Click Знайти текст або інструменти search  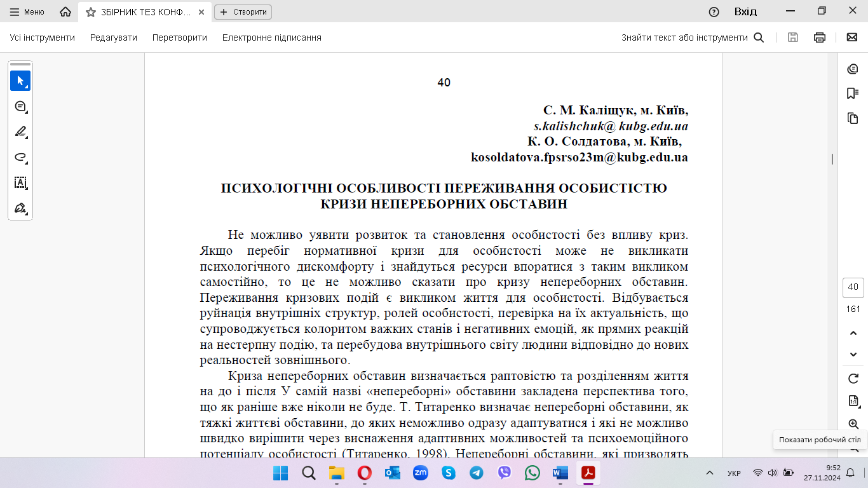(x=692, y=37)
